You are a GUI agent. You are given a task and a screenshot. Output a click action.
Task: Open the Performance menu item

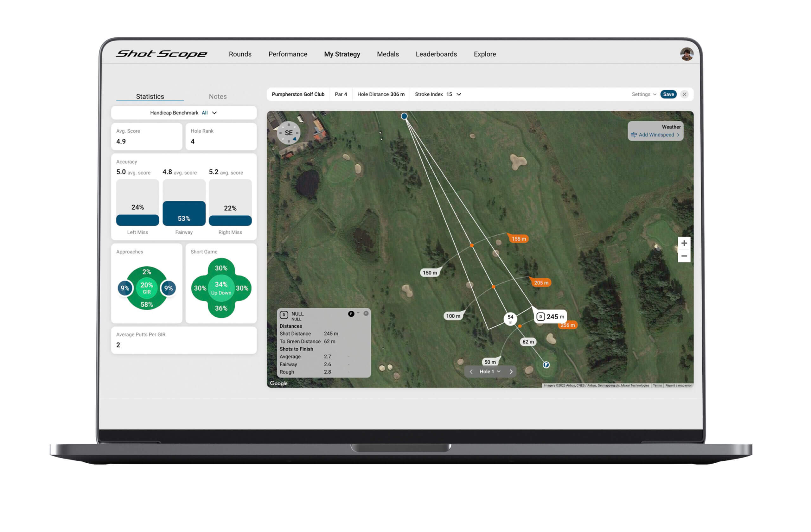[288, 54]
